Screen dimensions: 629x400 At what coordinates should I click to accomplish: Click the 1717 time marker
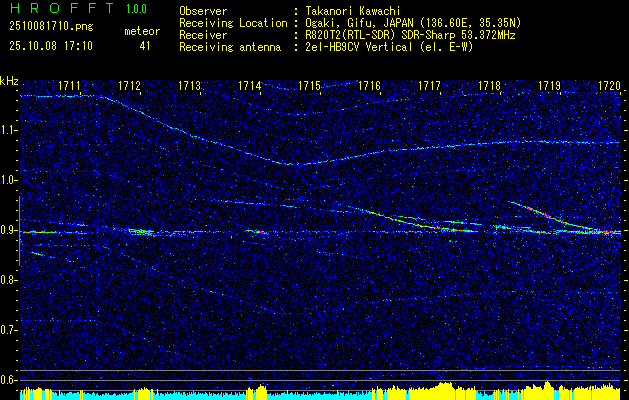click(429, 85)
